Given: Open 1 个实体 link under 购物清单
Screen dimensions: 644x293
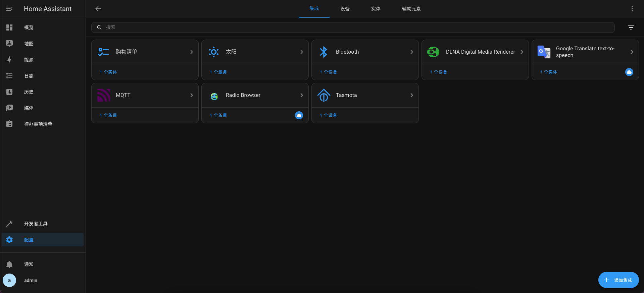Looking at the screenshot, I should pos(108,72).
